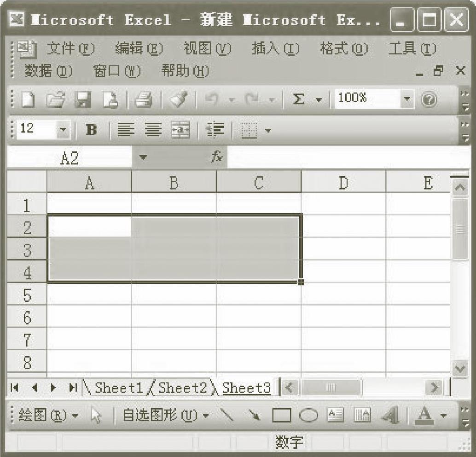Apply font color with the A swatch
The width and height of the screenshot is (476, 457).
(x=424, y=415)
